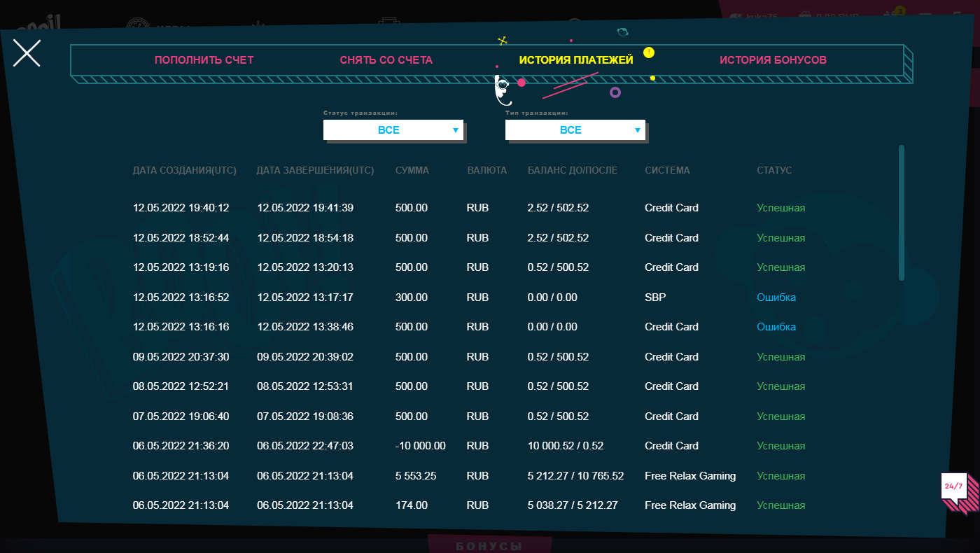
Task: Click the payment history vertical scrollbar
Action: point(902,213)
